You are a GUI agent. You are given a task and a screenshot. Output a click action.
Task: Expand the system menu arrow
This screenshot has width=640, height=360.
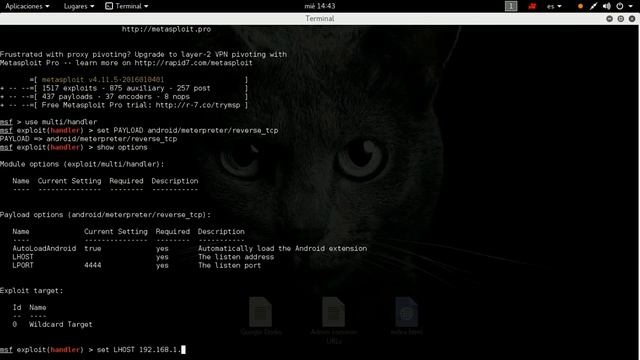pos(630,6)
